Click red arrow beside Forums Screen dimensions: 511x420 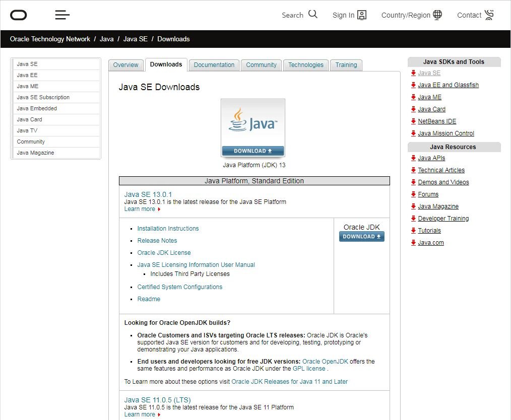(x=413, y=194)
